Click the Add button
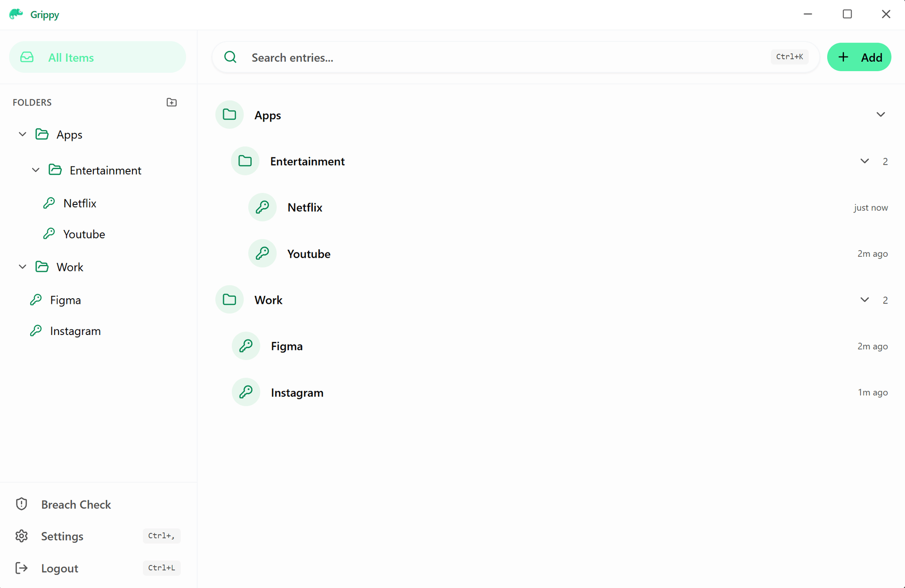The image size is (905, 588). 859,57
